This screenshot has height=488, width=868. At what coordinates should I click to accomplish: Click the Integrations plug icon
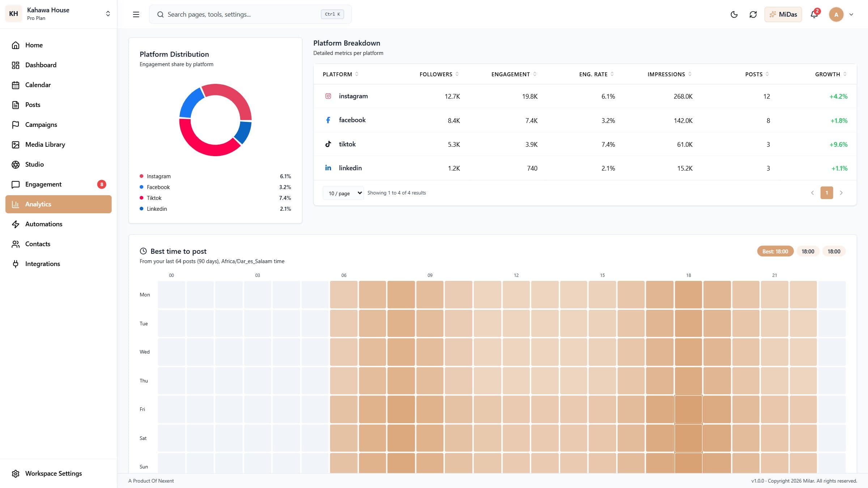[16, 264]
